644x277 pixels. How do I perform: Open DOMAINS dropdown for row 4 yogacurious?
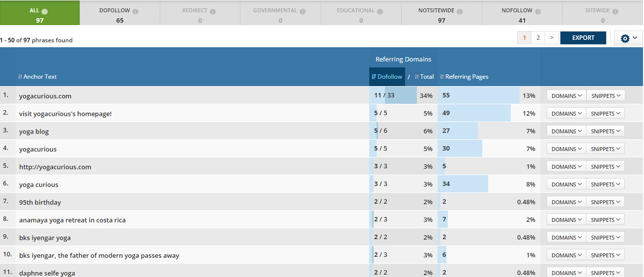point(566,149)
